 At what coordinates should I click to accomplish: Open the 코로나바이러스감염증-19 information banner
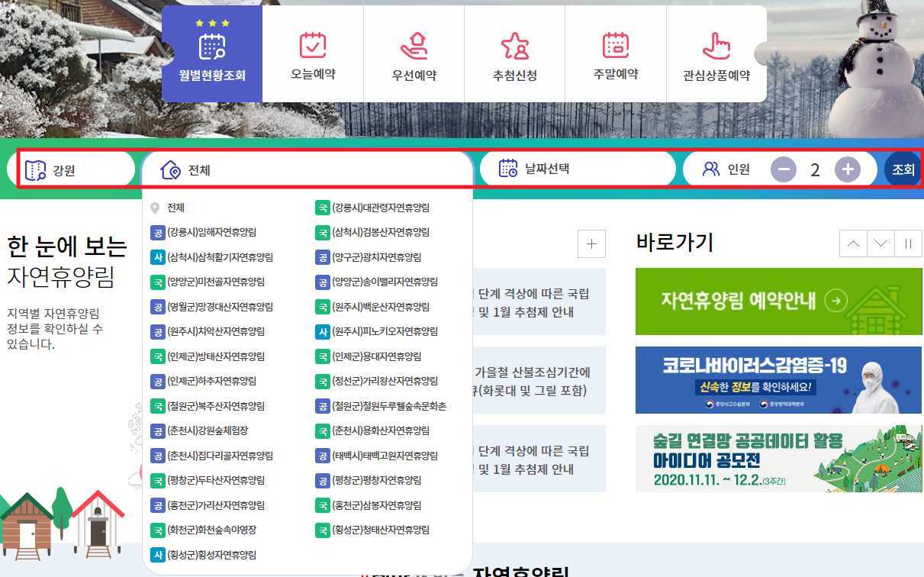[x=778, y=379]
